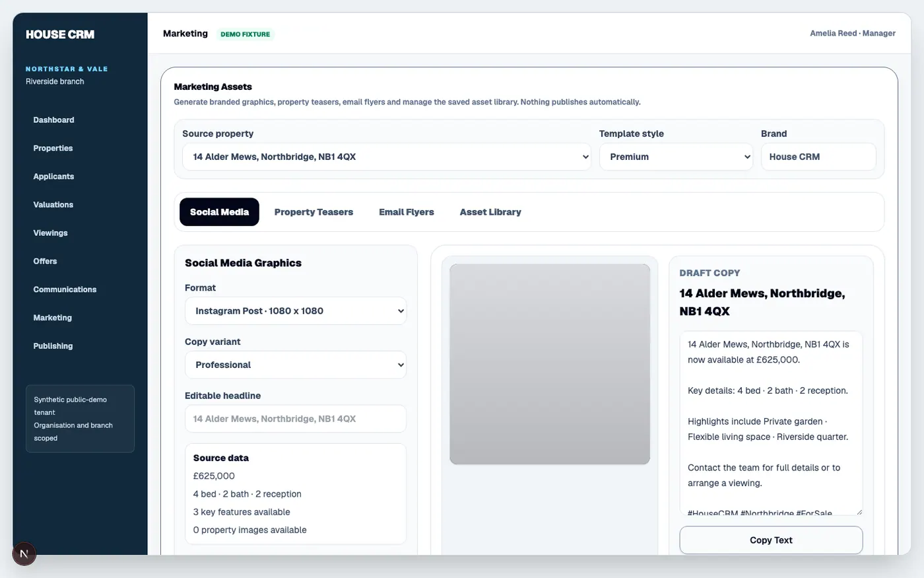This screenshot has height=578, width=924.
Task: Click the Marketing Assets heading
Action: (x=213, y=87)
